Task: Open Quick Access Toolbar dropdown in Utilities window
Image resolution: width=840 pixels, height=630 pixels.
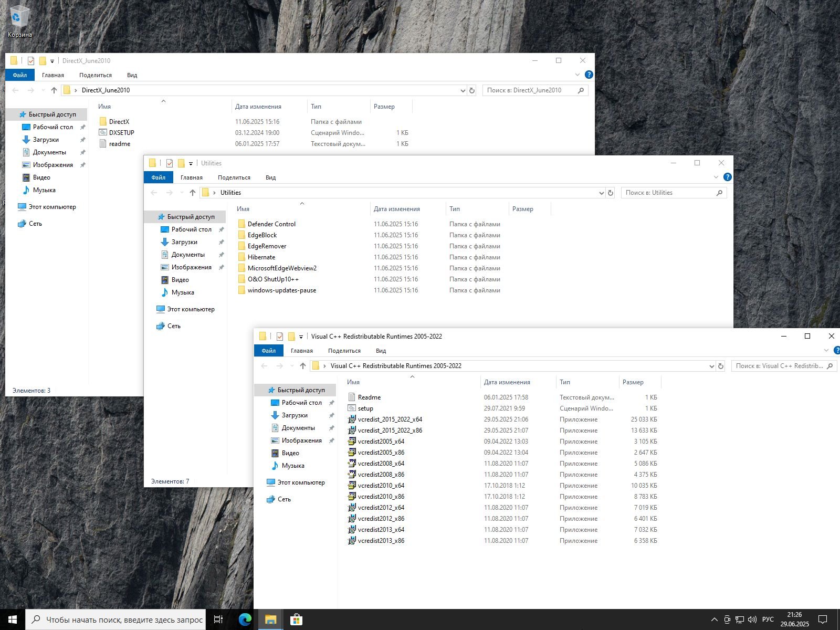Action: coord(191,163)
